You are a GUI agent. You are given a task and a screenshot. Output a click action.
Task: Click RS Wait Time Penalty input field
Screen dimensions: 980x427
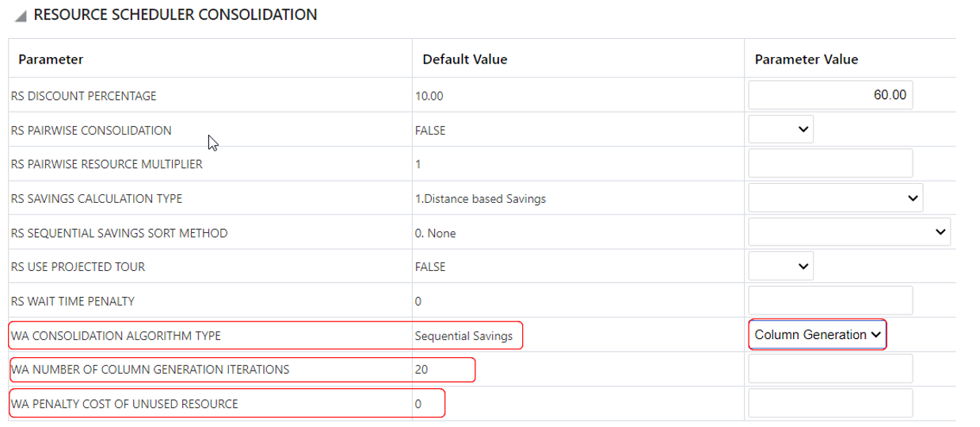coord(830,301)
